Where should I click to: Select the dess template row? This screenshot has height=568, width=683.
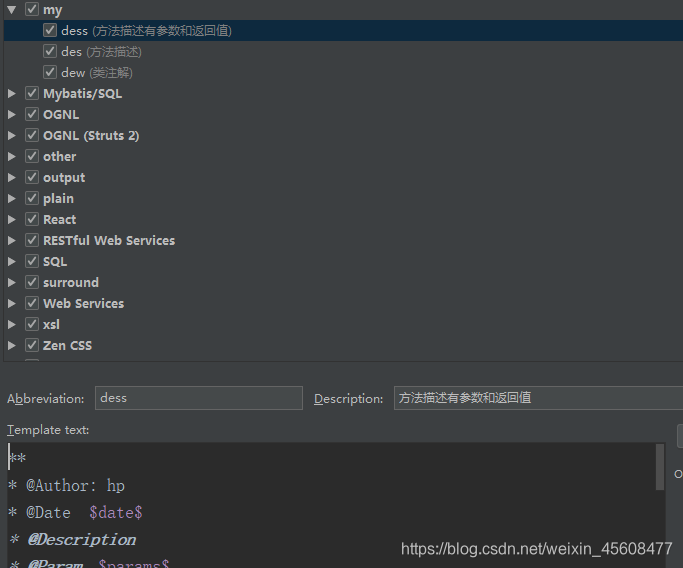(343, 30)
